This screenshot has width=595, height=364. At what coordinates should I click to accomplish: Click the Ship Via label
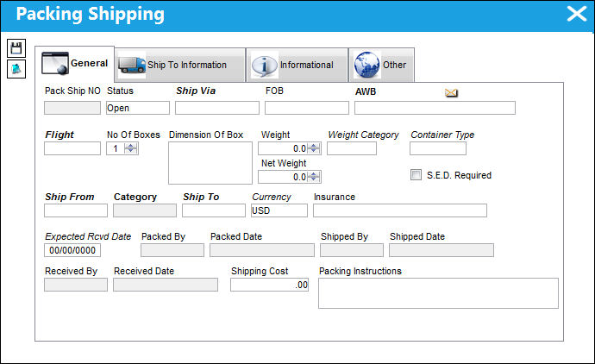point(196,91)
